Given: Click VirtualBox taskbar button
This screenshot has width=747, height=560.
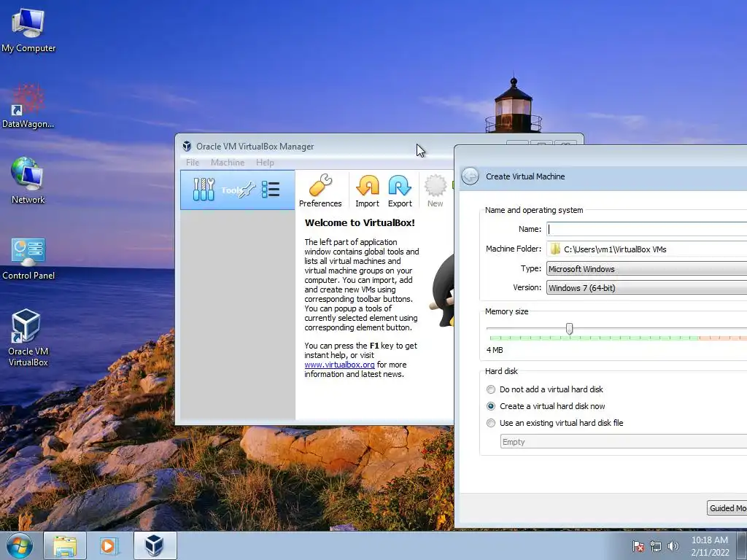Looking at the screenshot, I should coord(155,545).
